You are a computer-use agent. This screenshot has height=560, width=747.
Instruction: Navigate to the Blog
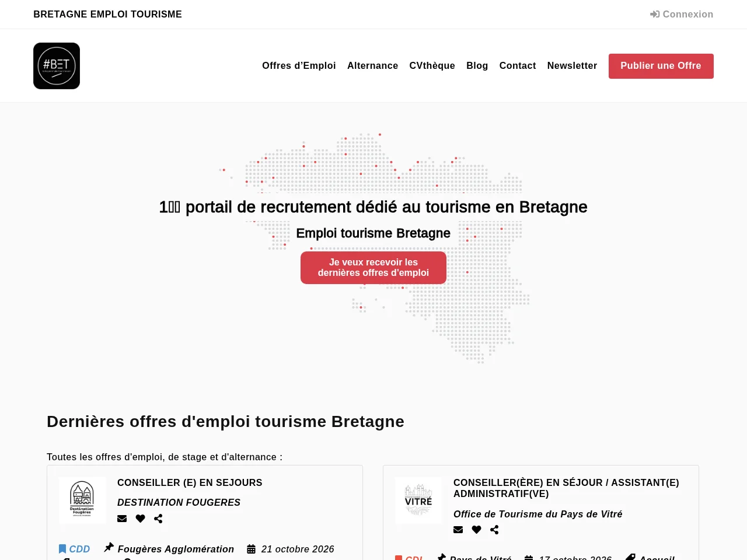pyautogui.click(x=477, y=66)
